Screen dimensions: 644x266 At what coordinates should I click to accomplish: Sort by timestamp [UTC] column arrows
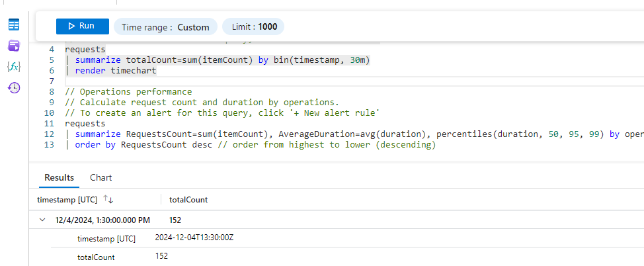(x=108, y=199)
